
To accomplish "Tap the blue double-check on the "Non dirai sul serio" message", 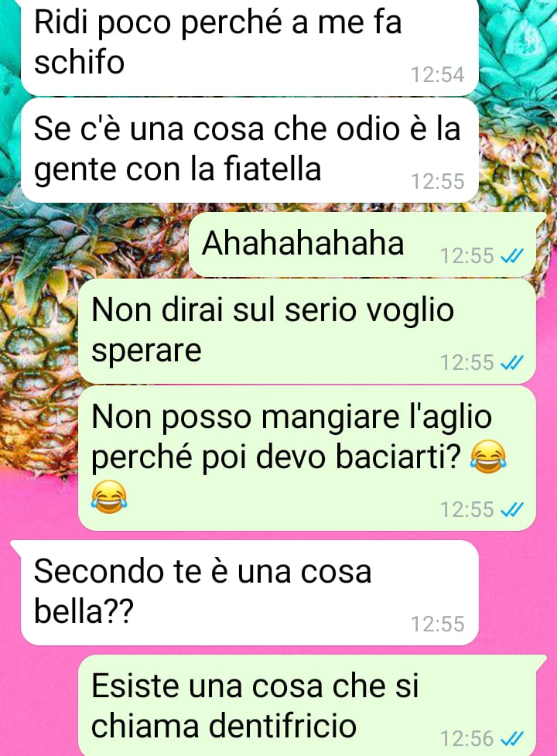I will coord(512,363).
